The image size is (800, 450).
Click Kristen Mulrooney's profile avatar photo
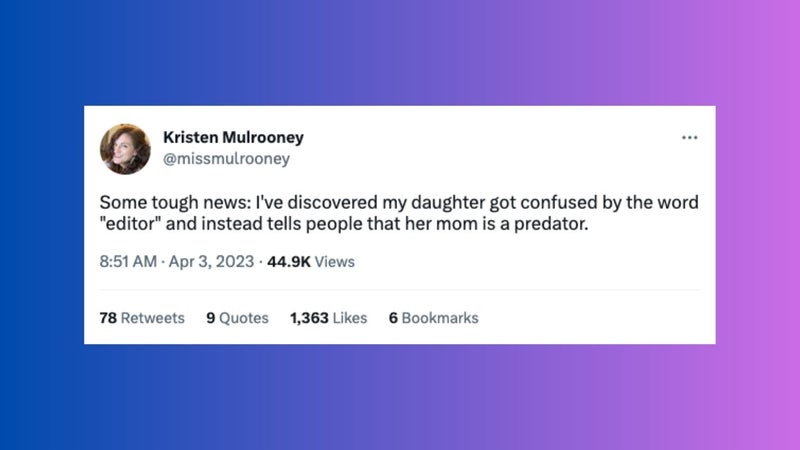[x=125, y=149]
